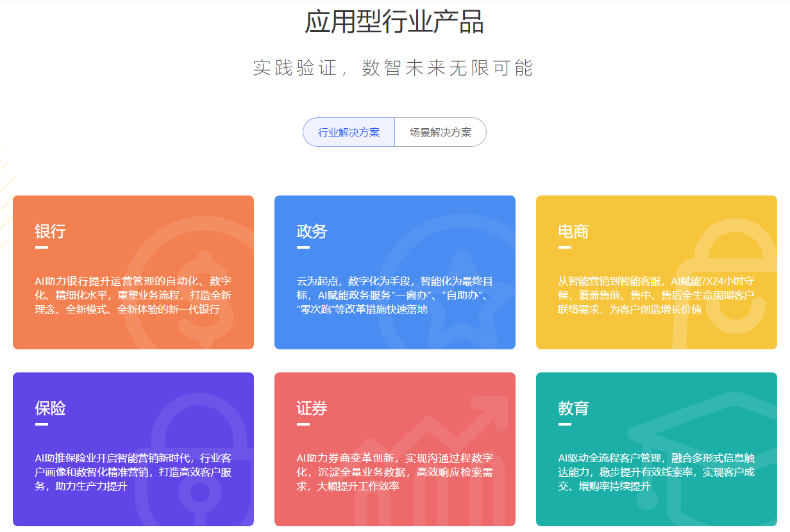The height and width of the screenshot is (532, 790).
Task: Click the 证券 card description paragraph
Action: coord(393,474)
